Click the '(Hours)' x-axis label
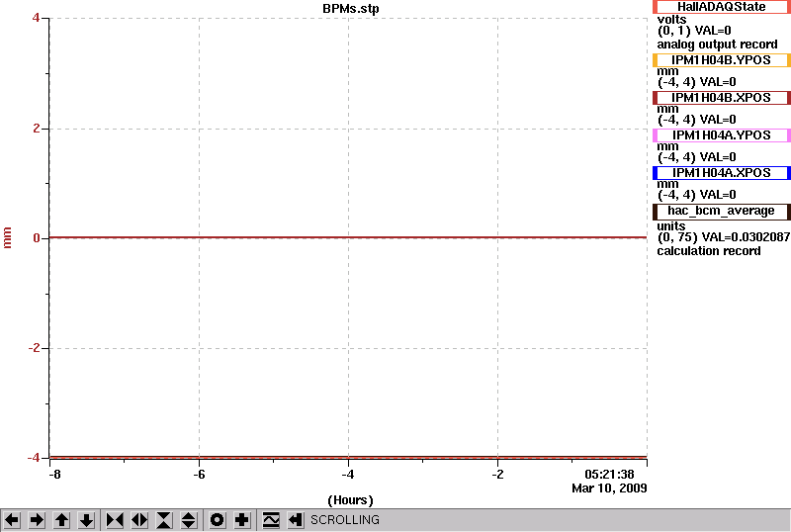Screen dimensions: 791x532 [x=350, y=500]
